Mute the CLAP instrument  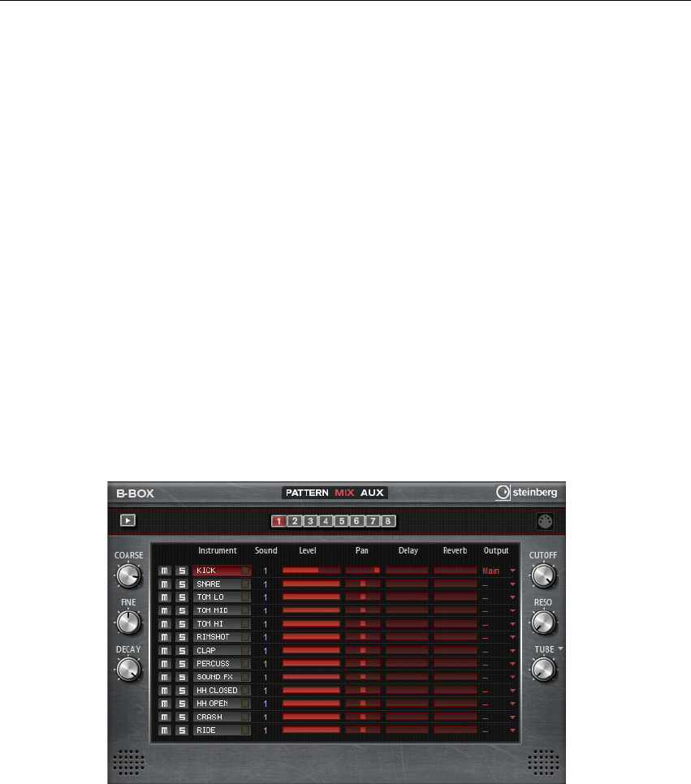pos(165,651)
